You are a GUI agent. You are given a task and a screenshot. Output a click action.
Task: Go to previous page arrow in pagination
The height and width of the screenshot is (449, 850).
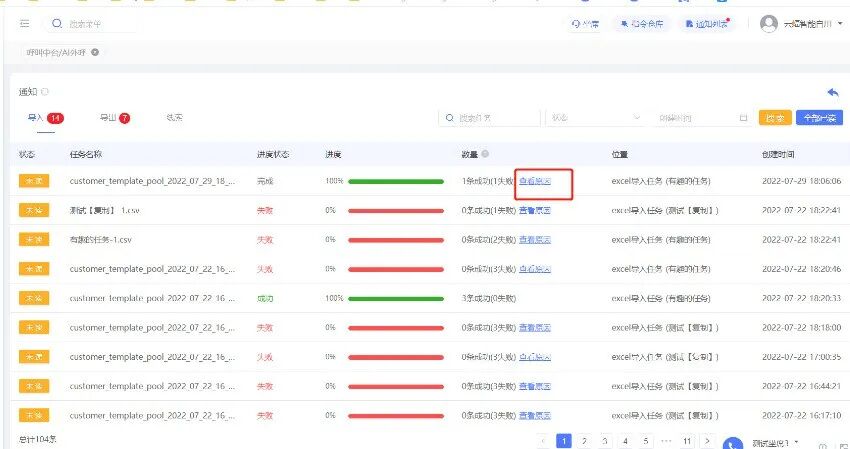(543, 441)
